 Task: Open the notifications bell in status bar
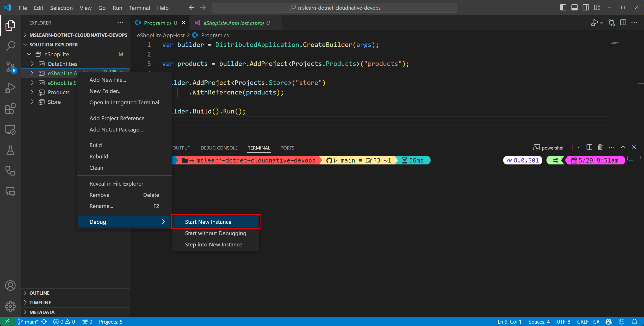pos(634,322)
